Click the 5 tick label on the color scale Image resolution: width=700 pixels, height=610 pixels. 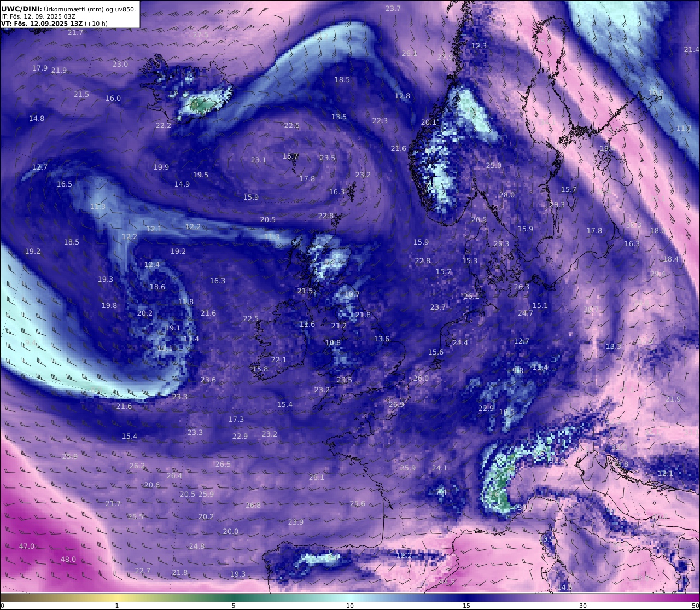(x=234, y=606)
